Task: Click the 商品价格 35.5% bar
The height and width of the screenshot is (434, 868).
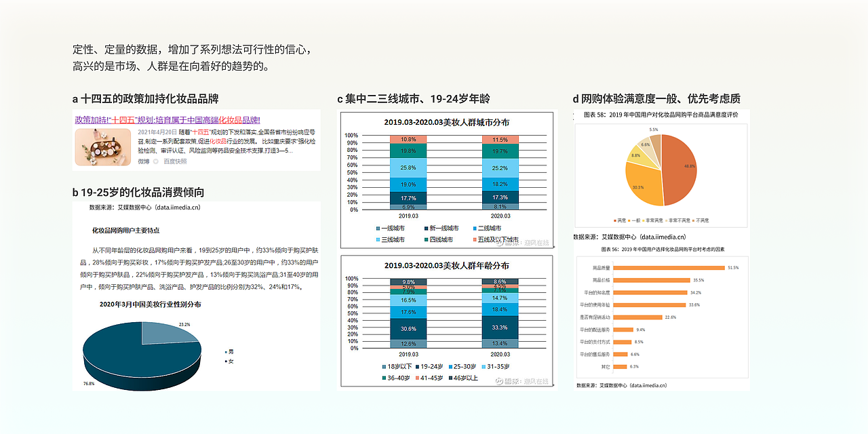Action: point(651,280)
